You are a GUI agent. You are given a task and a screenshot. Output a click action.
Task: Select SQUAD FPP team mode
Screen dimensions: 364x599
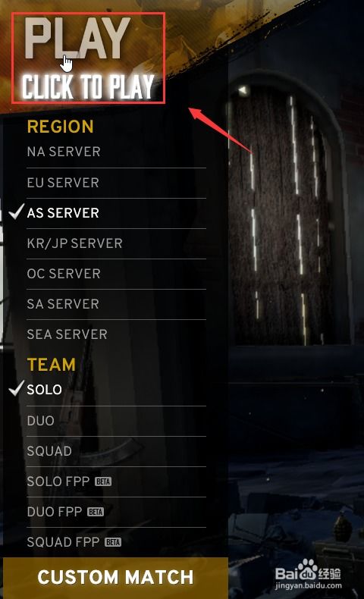116,542
